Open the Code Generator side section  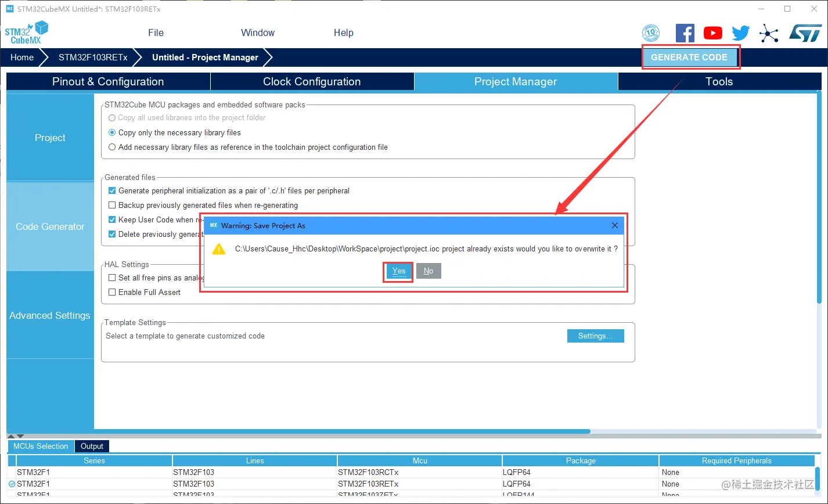[50, 226]
